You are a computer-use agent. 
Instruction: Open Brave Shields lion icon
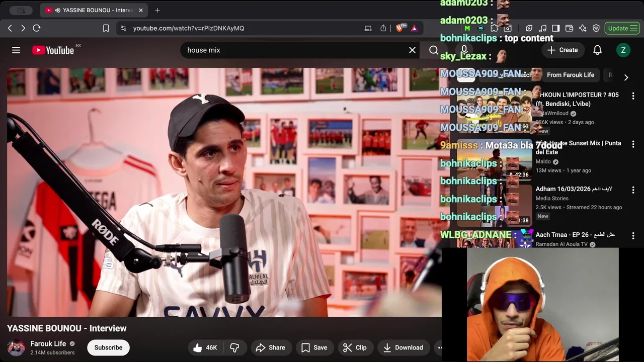(x=400, y=28)
